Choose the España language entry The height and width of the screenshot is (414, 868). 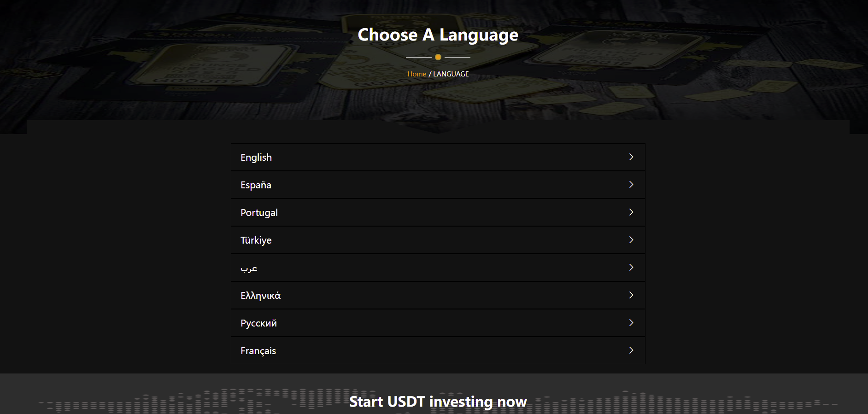coord(256,185)
